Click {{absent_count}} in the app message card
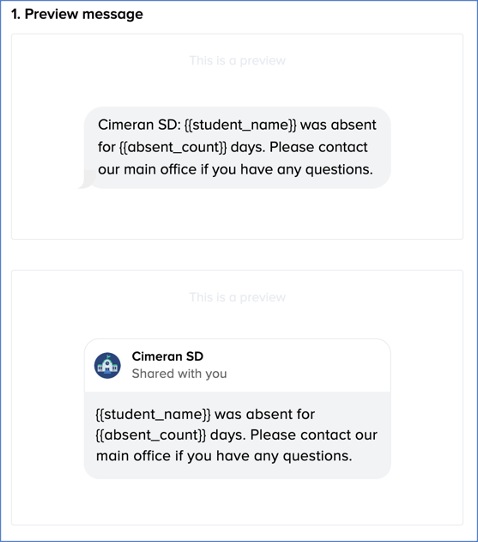 coord(150,435)
